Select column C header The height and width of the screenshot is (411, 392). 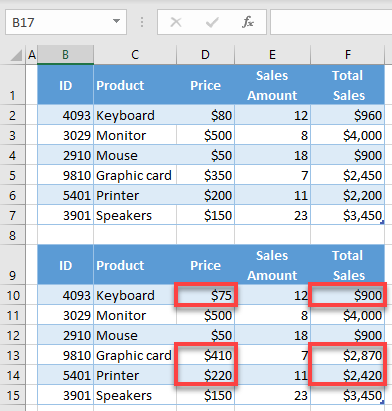(135, 54)
